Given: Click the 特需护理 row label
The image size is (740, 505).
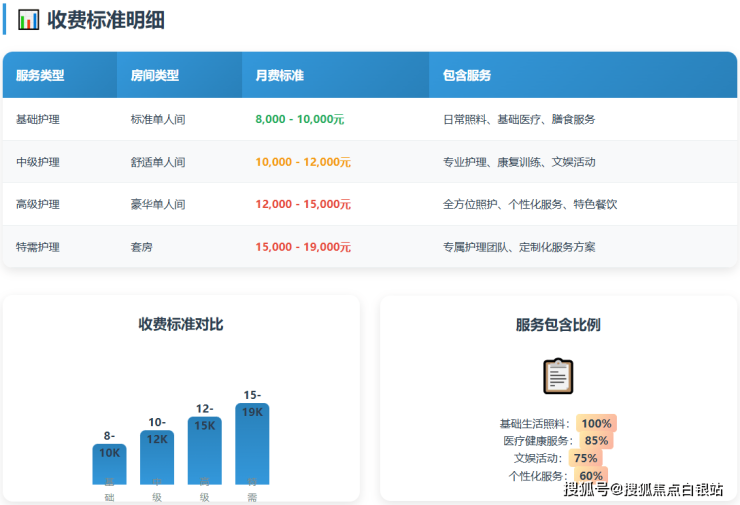Looking at the screenshot, I should point(38,247).
